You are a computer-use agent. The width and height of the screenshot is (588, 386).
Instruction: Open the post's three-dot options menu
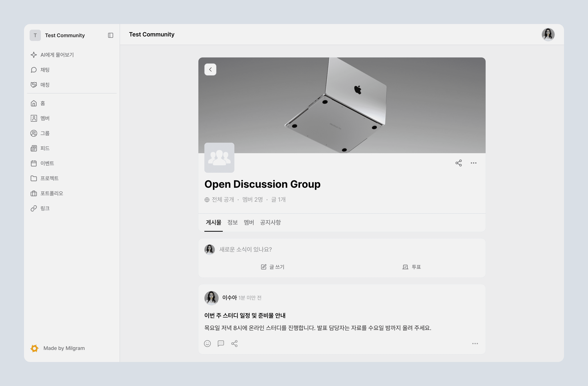475,343
